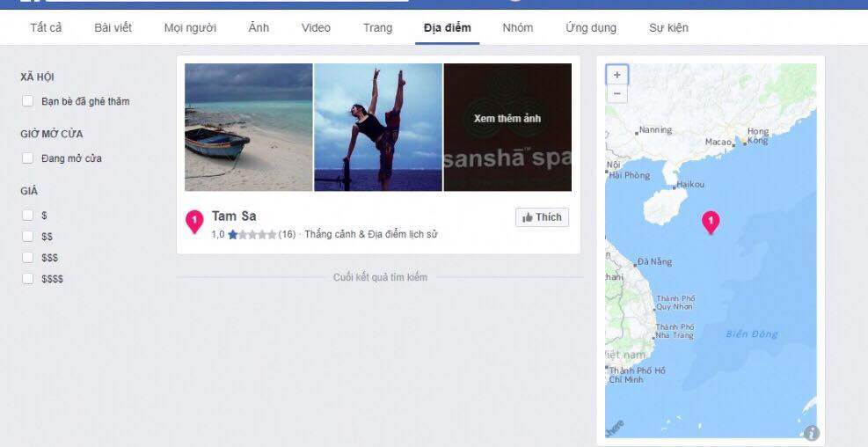Go to the 'Nhóm' tab
Image resolution: width=868 pixels, height=447 pixels.
tap(517, 28)
